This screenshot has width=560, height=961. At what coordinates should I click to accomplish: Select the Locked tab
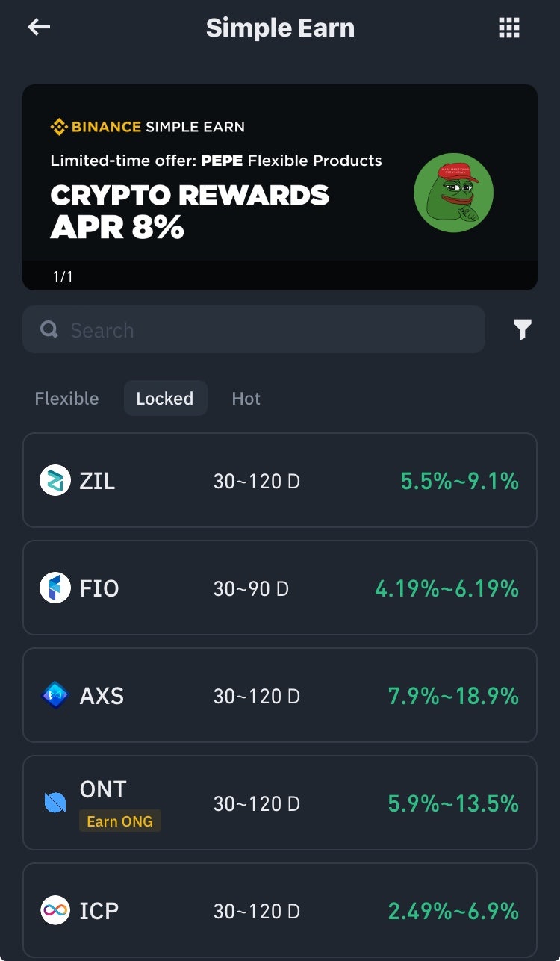pos(165,399)
